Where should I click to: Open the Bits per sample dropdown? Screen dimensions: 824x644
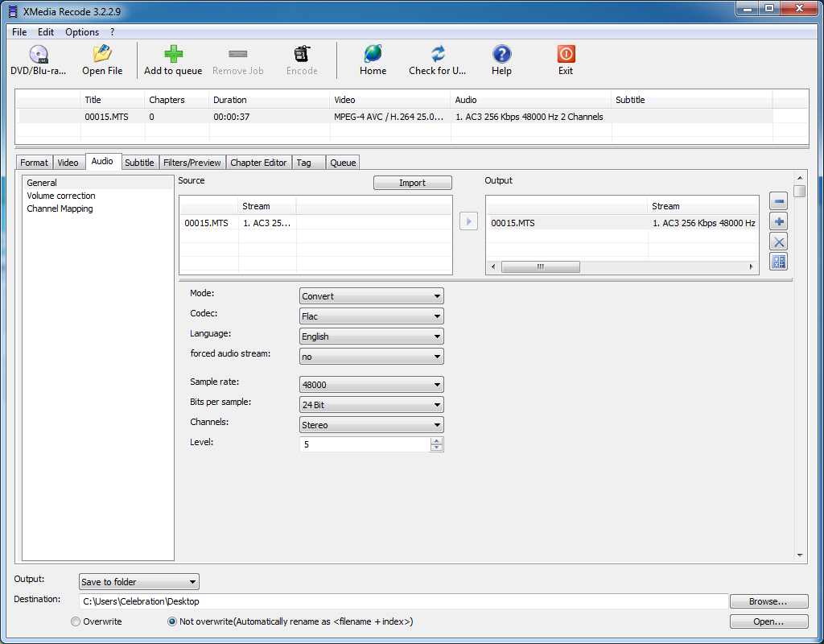(371, 405)
